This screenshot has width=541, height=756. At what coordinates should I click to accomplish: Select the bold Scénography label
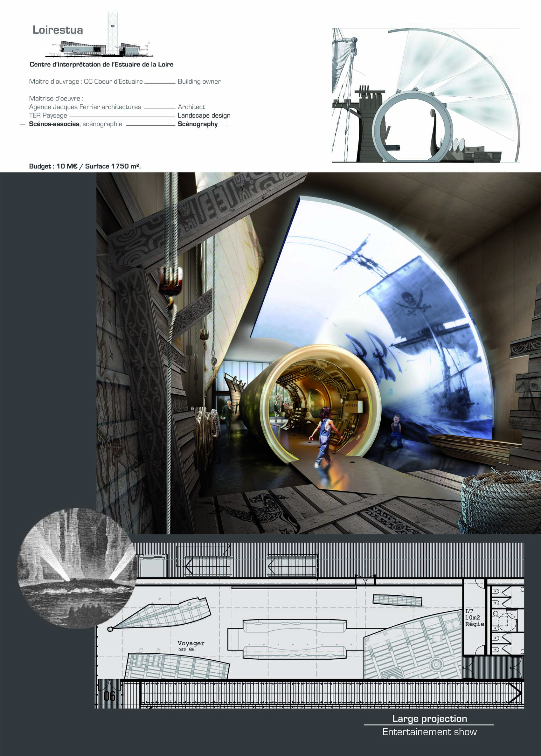[x=198, y=124]
